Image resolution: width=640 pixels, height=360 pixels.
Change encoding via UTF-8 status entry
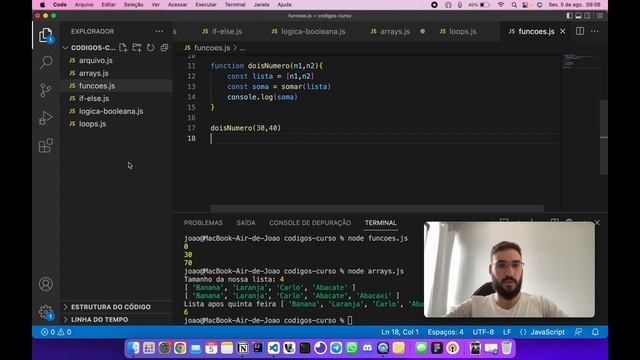(x=483, y=332)
